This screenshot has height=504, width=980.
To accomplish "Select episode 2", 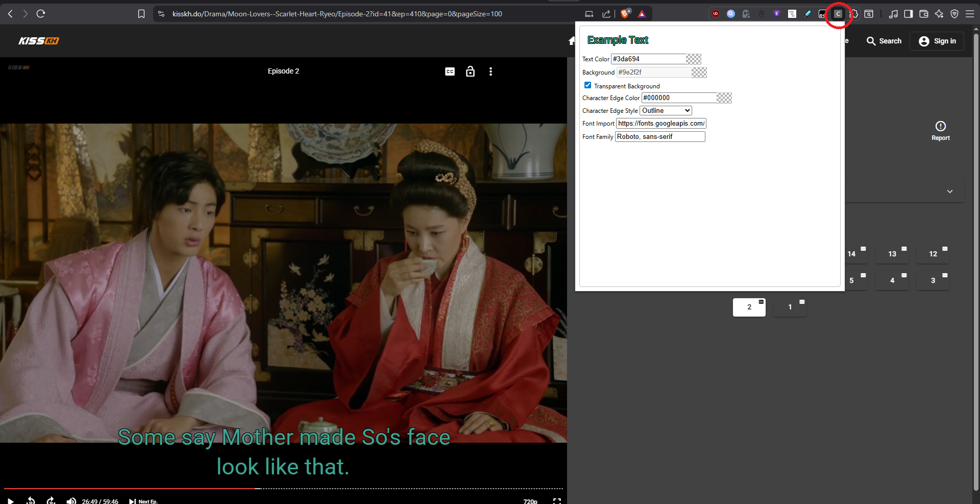I will coord(749,307).
